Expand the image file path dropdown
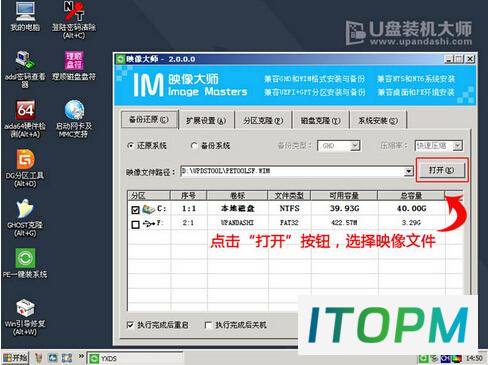The width and height of the screenshot is (488, 365). coord(408,171)
